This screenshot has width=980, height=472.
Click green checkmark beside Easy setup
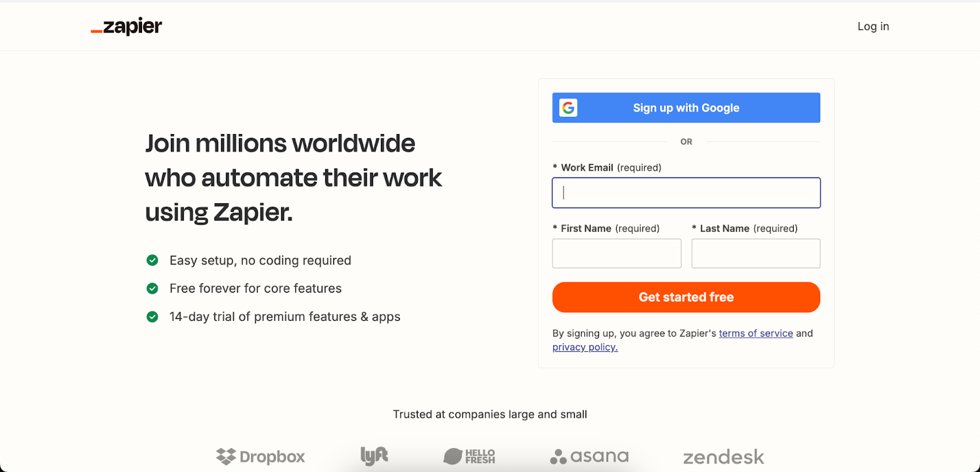pyautogui.click(x=153, y=260)
